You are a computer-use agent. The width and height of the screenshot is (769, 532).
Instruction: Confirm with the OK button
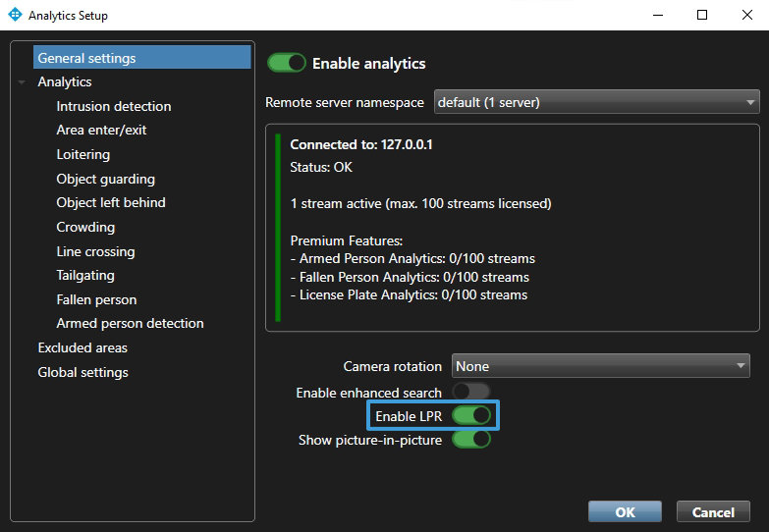point(625,512)
